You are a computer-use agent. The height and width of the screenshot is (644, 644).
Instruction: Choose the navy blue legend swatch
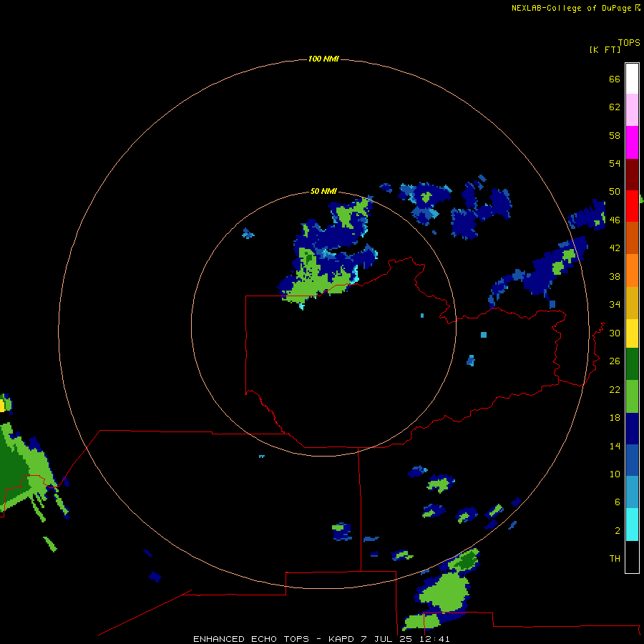pyautogui.click(x=632, y=429)
